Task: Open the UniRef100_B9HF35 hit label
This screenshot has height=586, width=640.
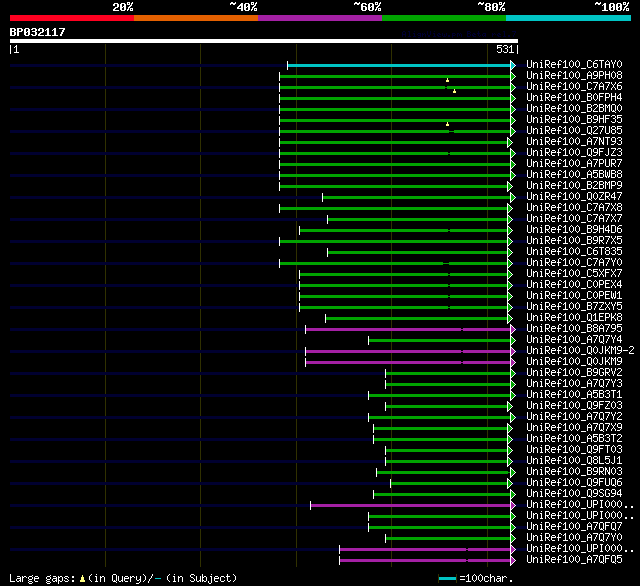Action: point(574,120)
